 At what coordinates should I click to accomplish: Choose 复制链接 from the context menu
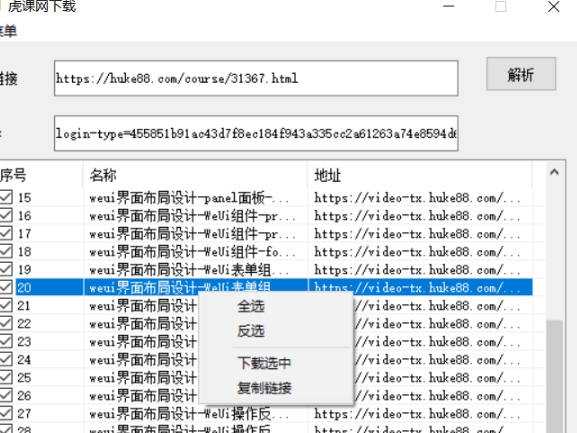276,388
